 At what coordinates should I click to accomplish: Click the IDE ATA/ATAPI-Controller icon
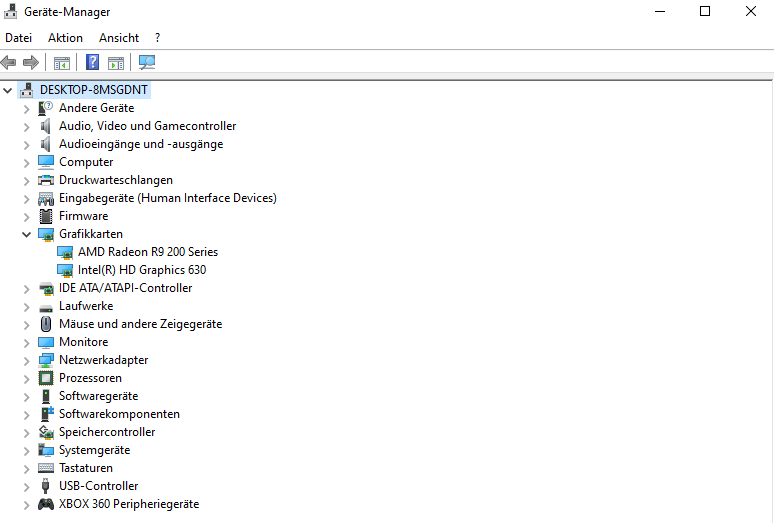(46, 288)
